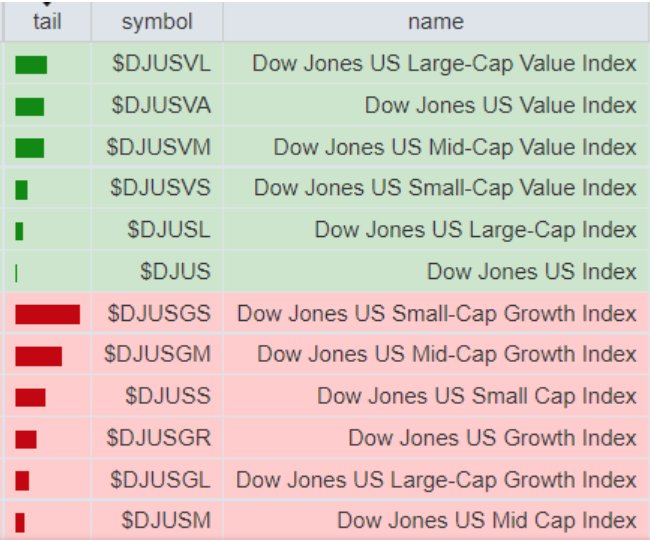Select Dow Jones US Growth Index name
The height and width of the screenshot is (540, 650).
pos(492,439)
